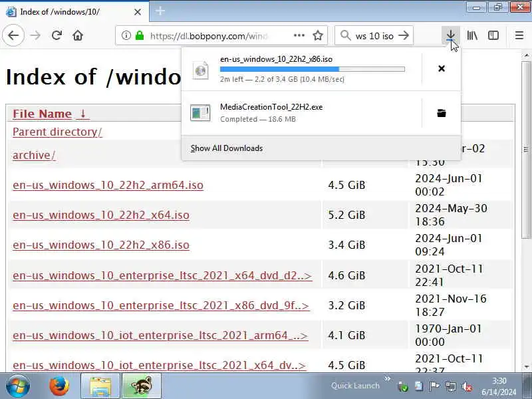Screen dimensions: 532x399
Task: Open the Firefox home page
Action: click(78, 35)
